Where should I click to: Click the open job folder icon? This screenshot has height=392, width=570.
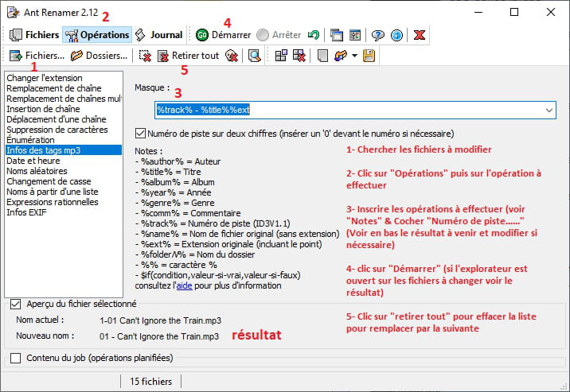pyautogui.click(x=341, y=56)
